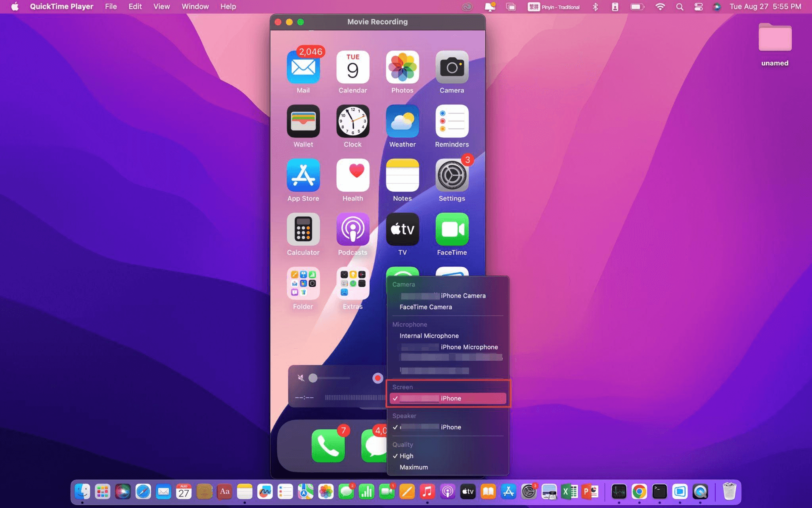
Task: Select the checked iPhone entry under Screen
Action: tap(448, 398)
